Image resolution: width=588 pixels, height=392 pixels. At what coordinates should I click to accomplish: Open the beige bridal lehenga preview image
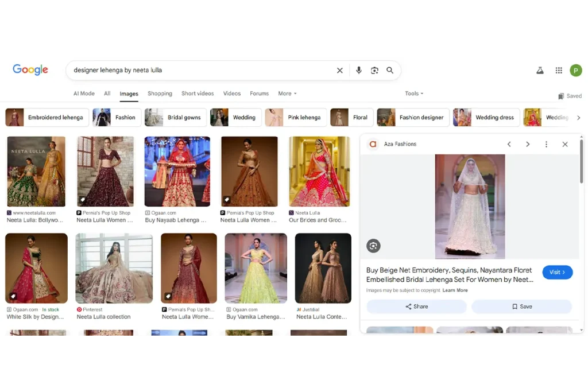click(470, 207)
